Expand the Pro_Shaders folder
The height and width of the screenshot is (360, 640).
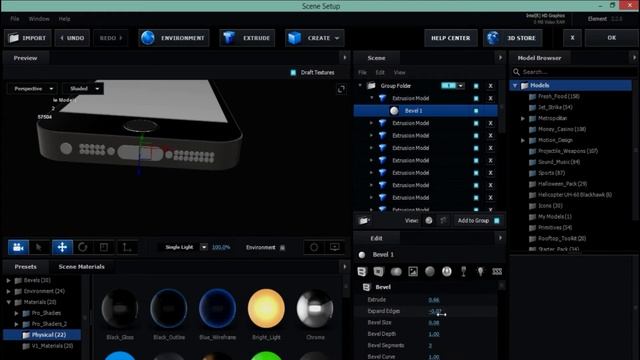(16, 313)
